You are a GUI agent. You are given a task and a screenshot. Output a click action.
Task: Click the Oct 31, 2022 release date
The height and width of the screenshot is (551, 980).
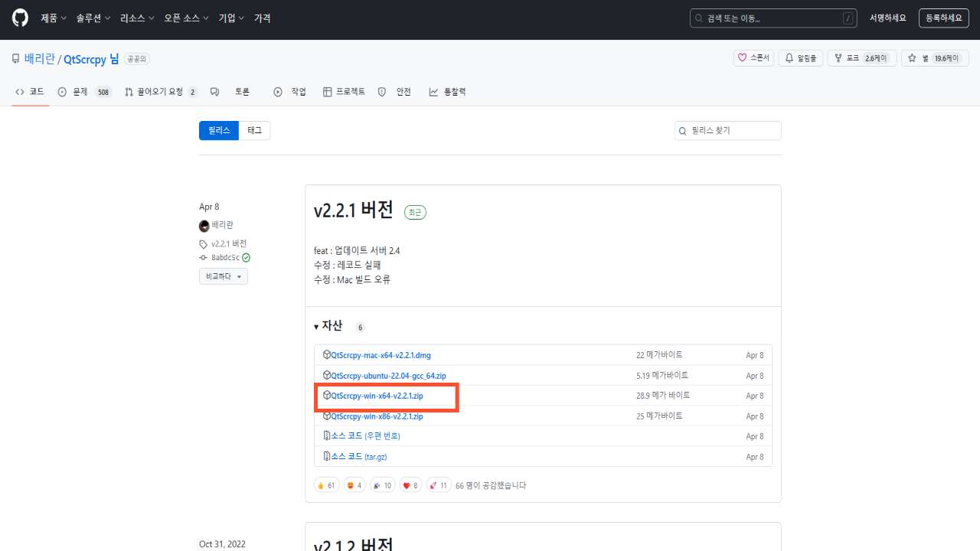click(222, 544)
